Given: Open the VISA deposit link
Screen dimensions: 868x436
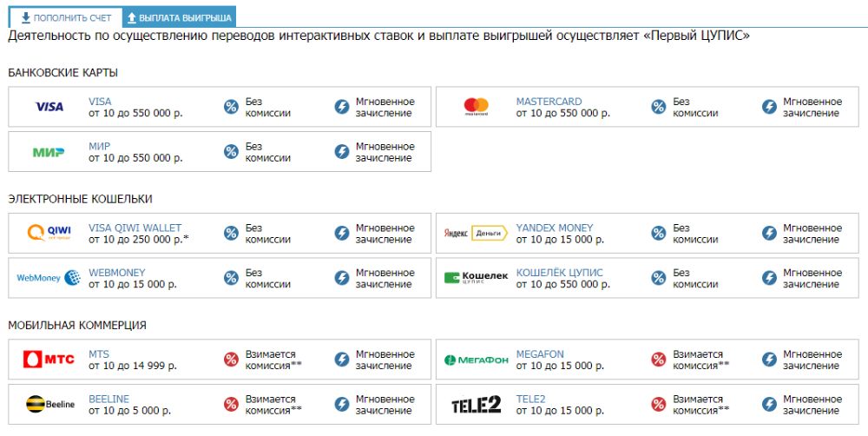Looking at the screenshot, I should click(x=100, y=102).
